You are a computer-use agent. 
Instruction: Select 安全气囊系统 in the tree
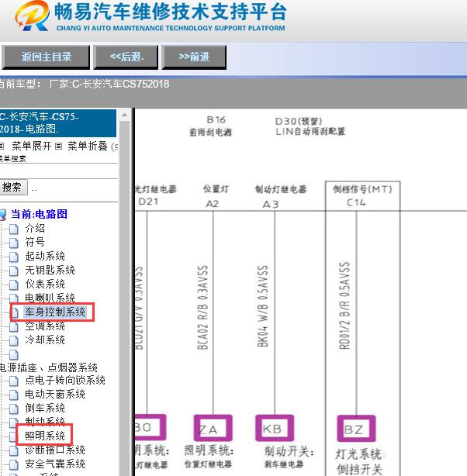pos(55,464)
